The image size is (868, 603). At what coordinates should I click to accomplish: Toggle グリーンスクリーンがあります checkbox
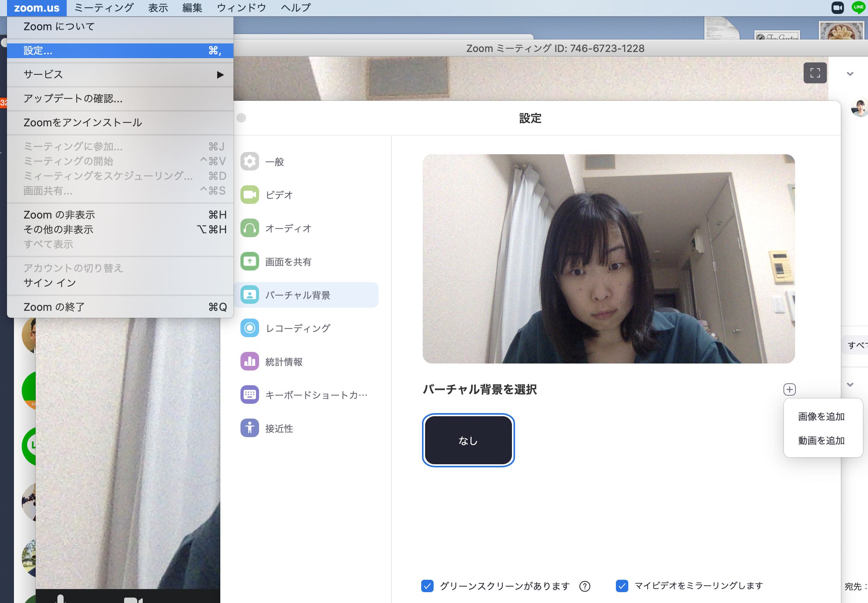point(427,586)
